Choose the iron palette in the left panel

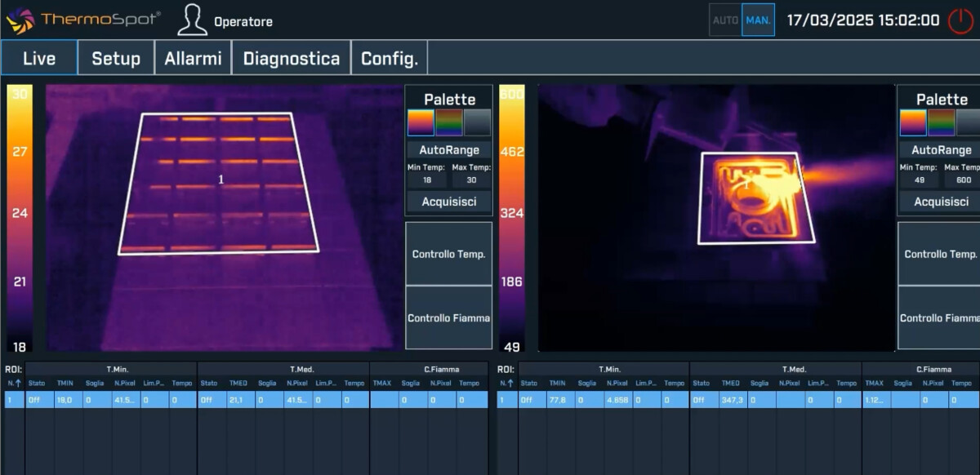pos(421,122)
